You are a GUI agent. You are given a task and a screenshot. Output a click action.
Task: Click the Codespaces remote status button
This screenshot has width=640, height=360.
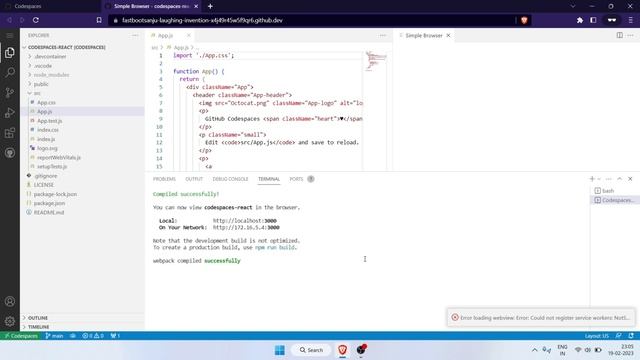tap(21, 336)
